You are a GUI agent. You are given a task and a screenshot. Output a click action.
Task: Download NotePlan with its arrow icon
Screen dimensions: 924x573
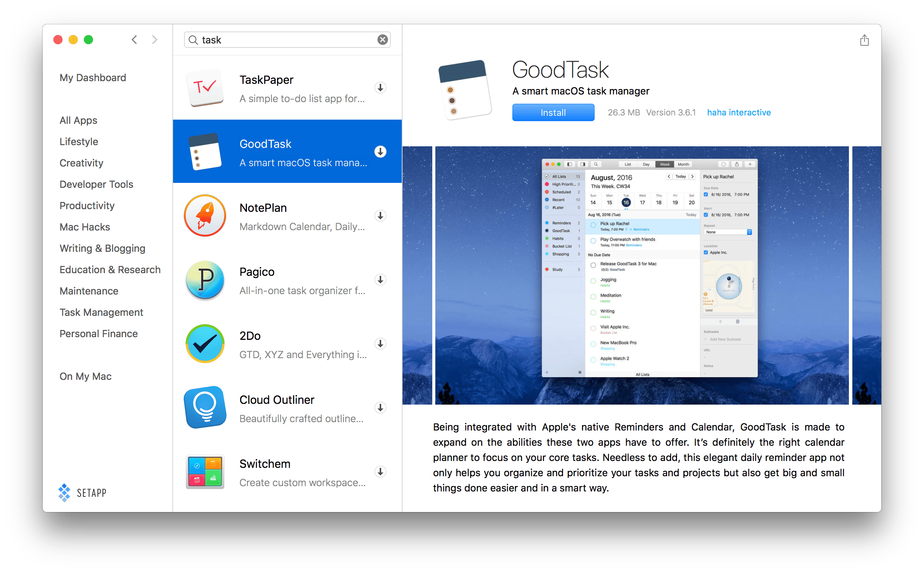[x=380, y=216]
